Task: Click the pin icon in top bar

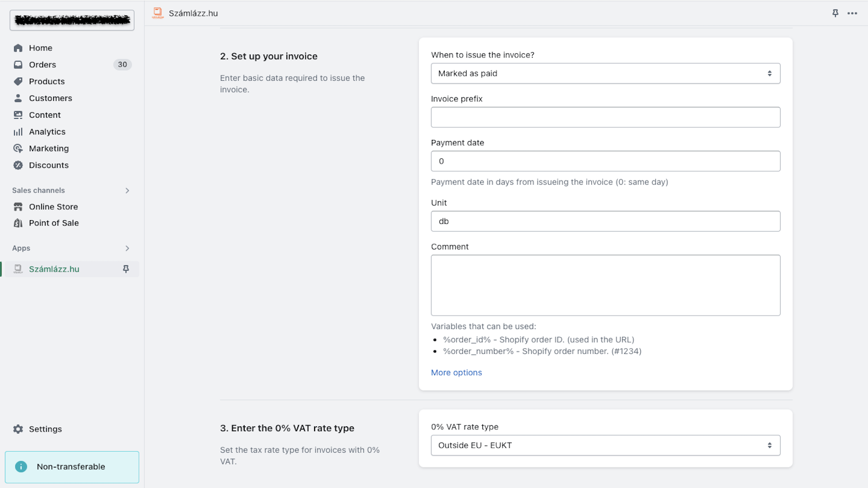Action: pyautogui.click(x=835, y=13)
